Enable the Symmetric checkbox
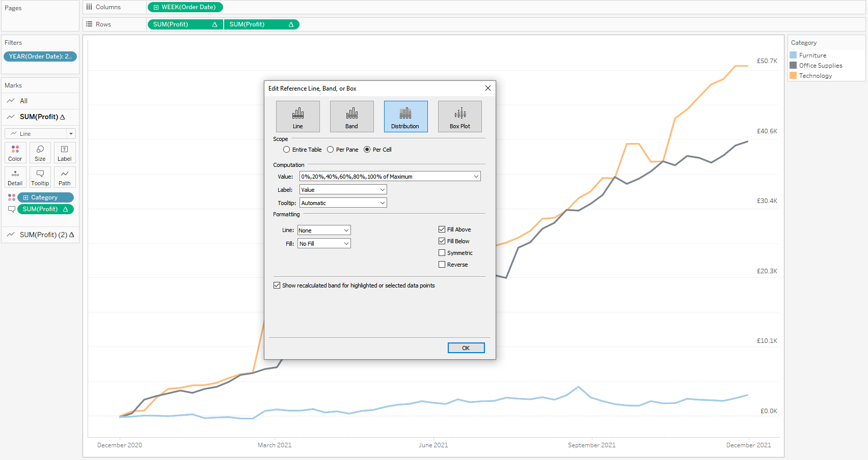Image resolution: width=868 pixels, height=460 pixels. point(442,253)
